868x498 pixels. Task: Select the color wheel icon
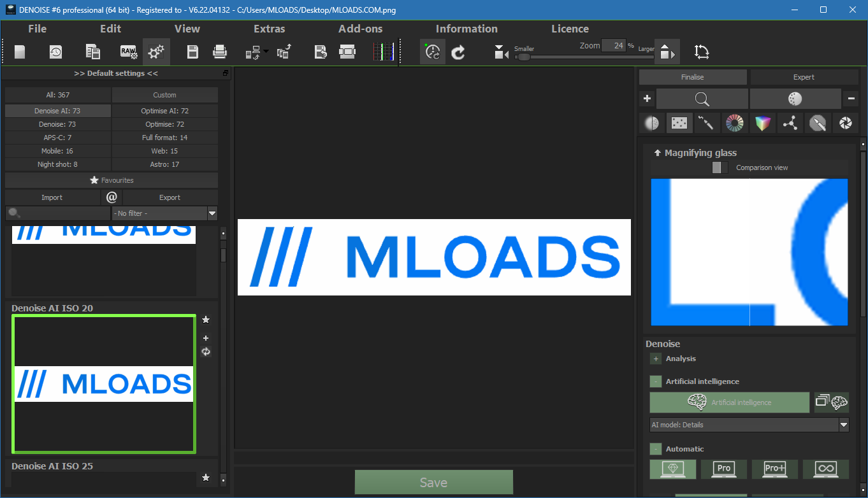pyautogui.click(x=735, y=123)
